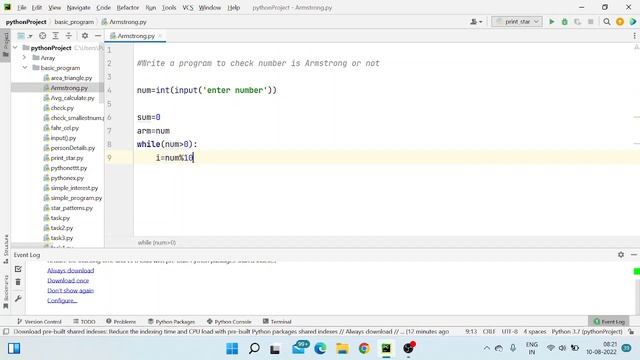Click Select Opened File target icon
Screen dimensions: 640x360
tap(42, 36)
